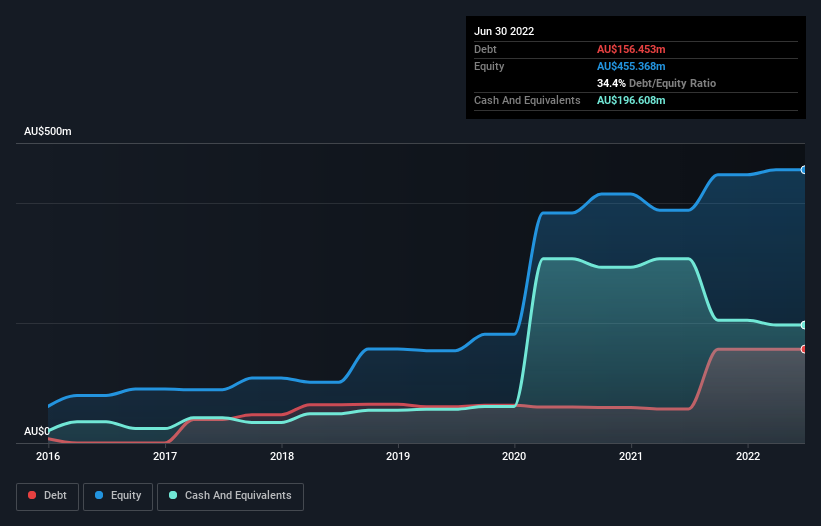Viewport: 821px width, 526px height.
Task: Click the Jun 30 2022 tooltip date
Action: click(x=504, y=31)
